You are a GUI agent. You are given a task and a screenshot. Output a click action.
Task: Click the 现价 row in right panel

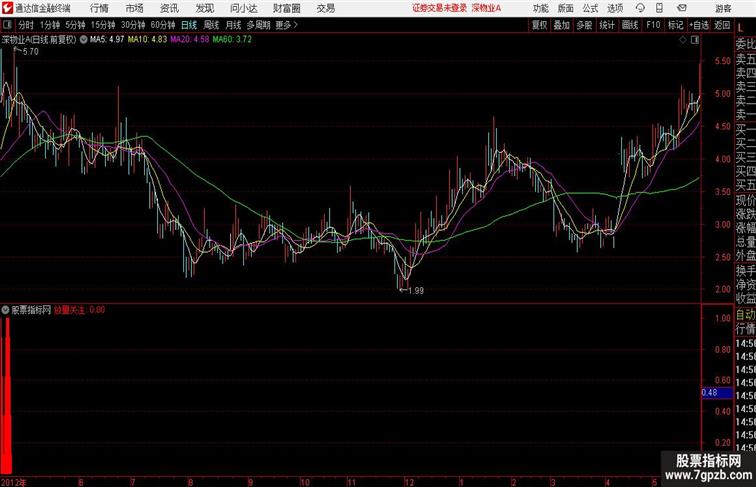point(745,200)
